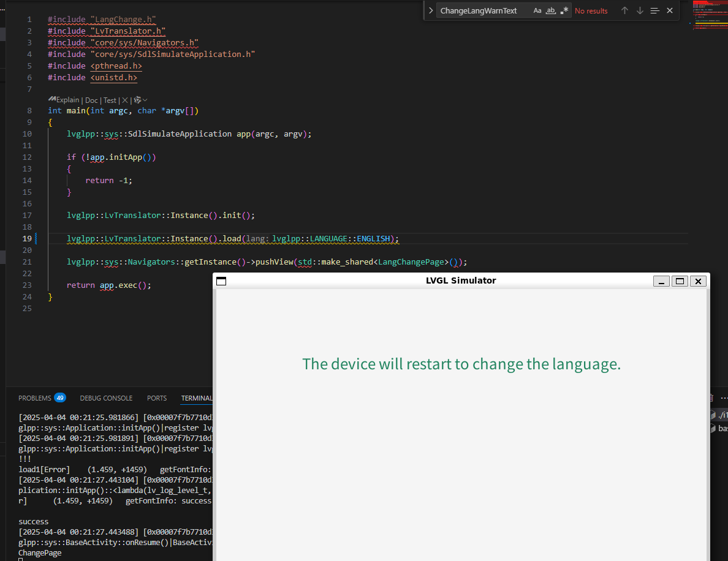This screenshot has height=561, width=728.
Task: Click the 'main' function name on line 8
Action: click(x=76, y=110)
